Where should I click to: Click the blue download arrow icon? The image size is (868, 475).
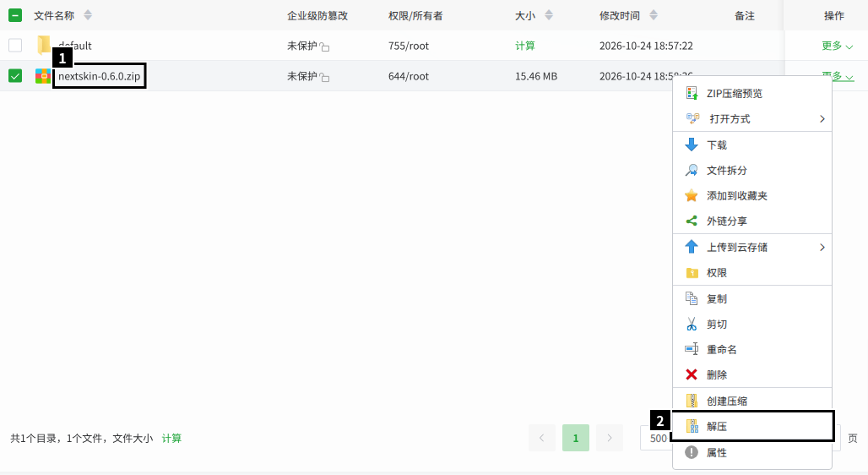[692, 145]
